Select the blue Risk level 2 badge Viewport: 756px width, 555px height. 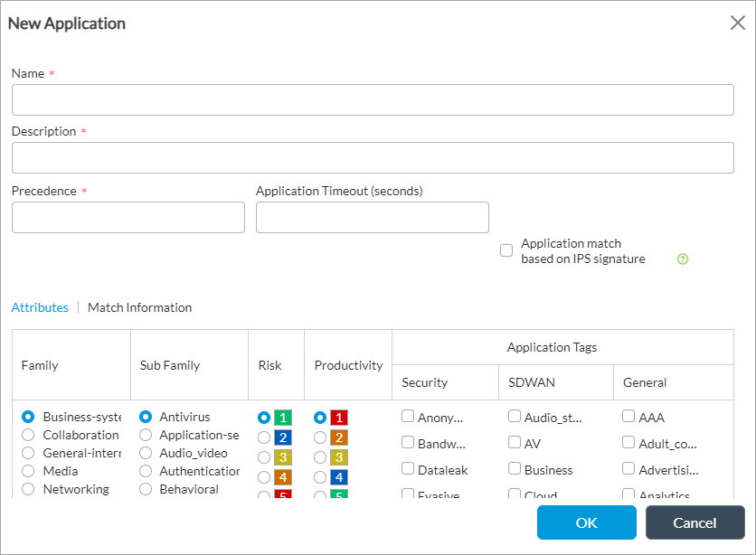[x=282, y=437]
